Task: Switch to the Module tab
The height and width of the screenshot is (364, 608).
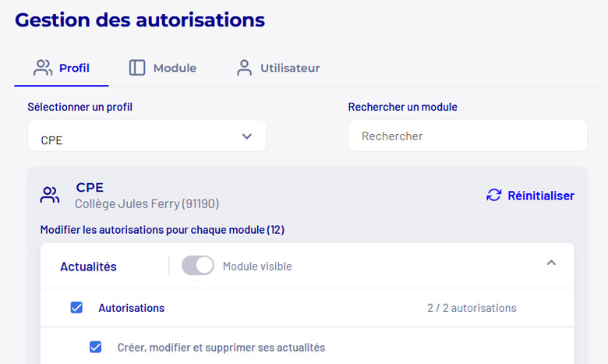Action: 163,68
